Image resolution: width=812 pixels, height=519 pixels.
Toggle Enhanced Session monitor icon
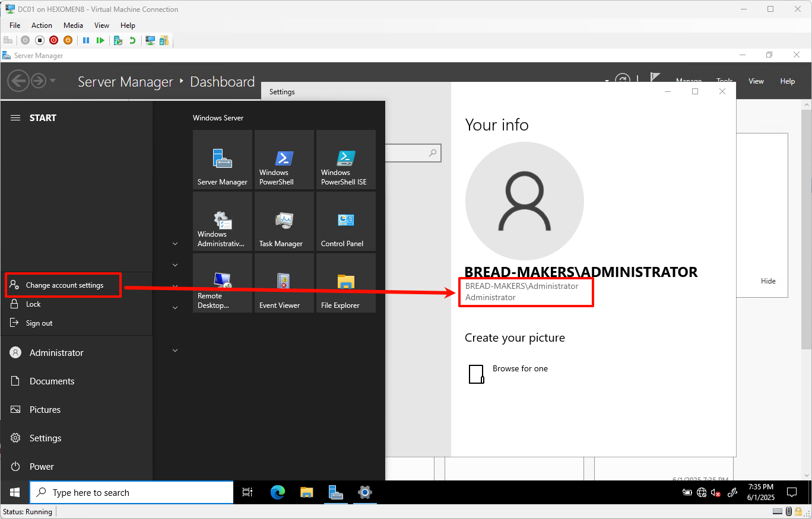point(150,40)
